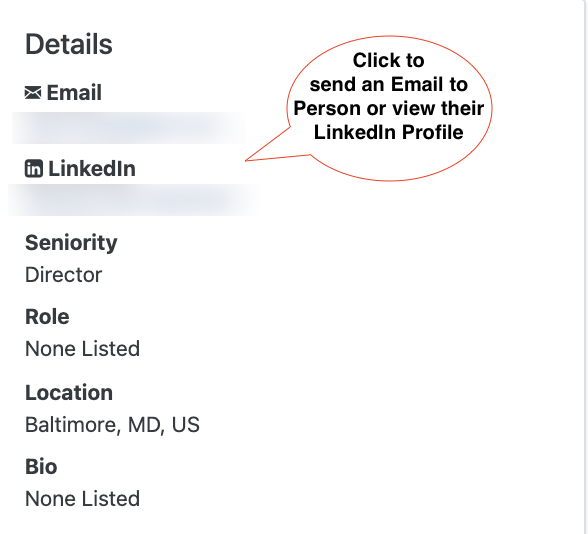The image size is (588, 534).
Task: Click 'send an Email to' callout line
Action: click(388, 84)
